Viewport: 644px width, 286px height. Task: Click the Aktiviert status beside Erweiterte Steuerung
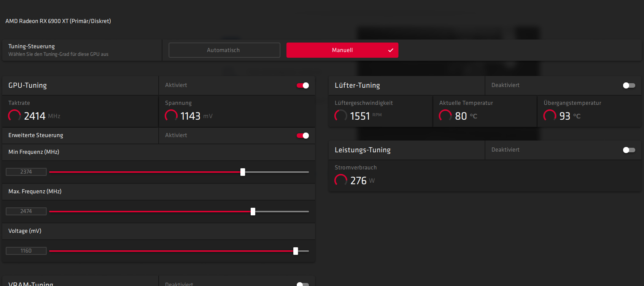coord(176,135)
